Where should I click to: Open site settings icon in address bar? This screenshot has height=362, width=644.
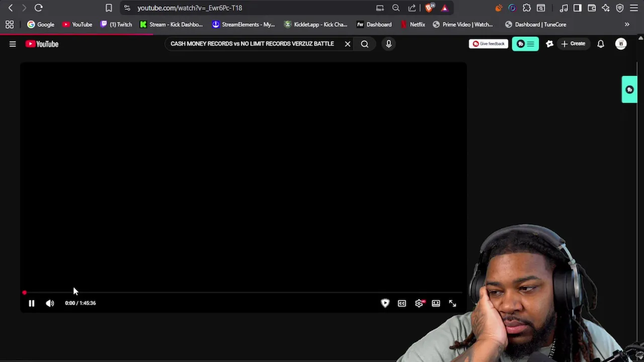click(127, 8)
